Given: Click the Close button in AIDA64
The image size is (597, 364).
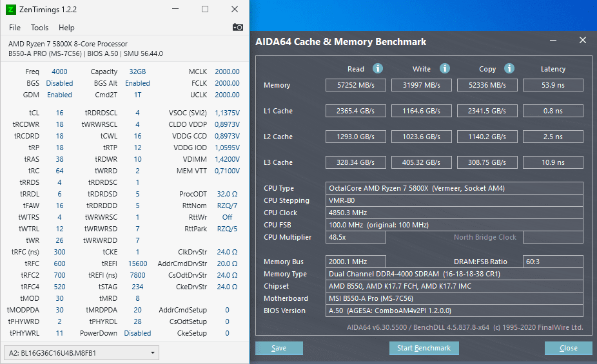Looking at the screenshot, I should [569, 348].
